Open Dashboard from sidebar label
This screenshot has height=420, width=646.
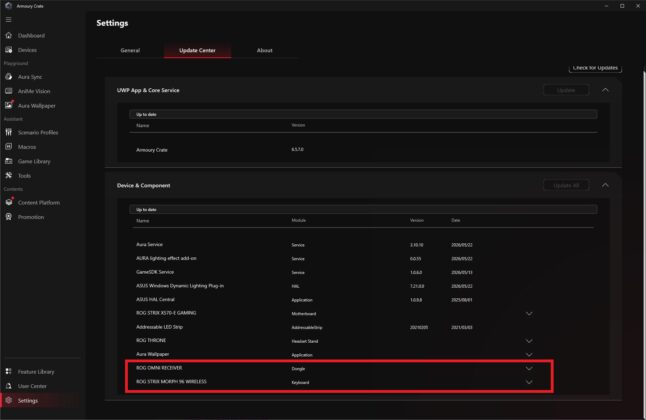click(x=31, y=35)
